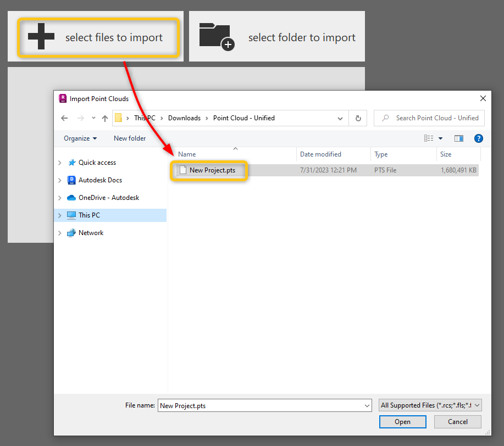Expand the This PC tree item
The image size is (504, 446).
click(x=60, y=215)
